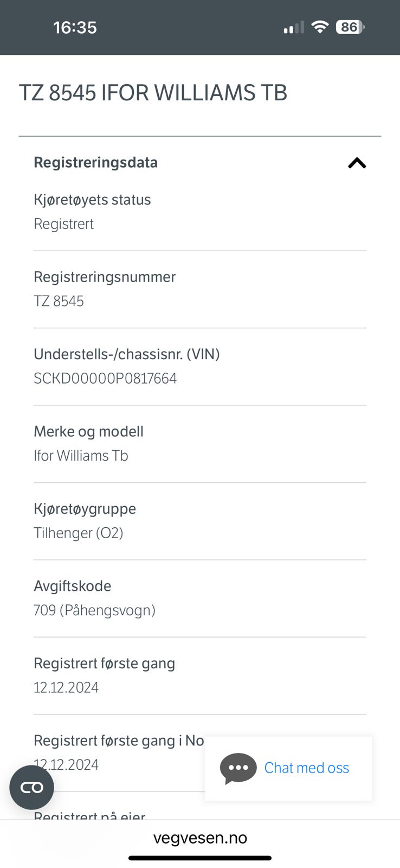This screenshot has width=400, height=868.
Task: Collapse the Registreringsdata section chevron
Action: click(x=357, y=163)
